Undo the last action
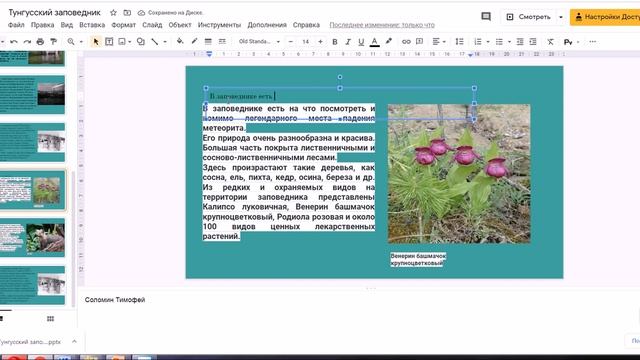The image size is (640, 360). pos(14,42)
